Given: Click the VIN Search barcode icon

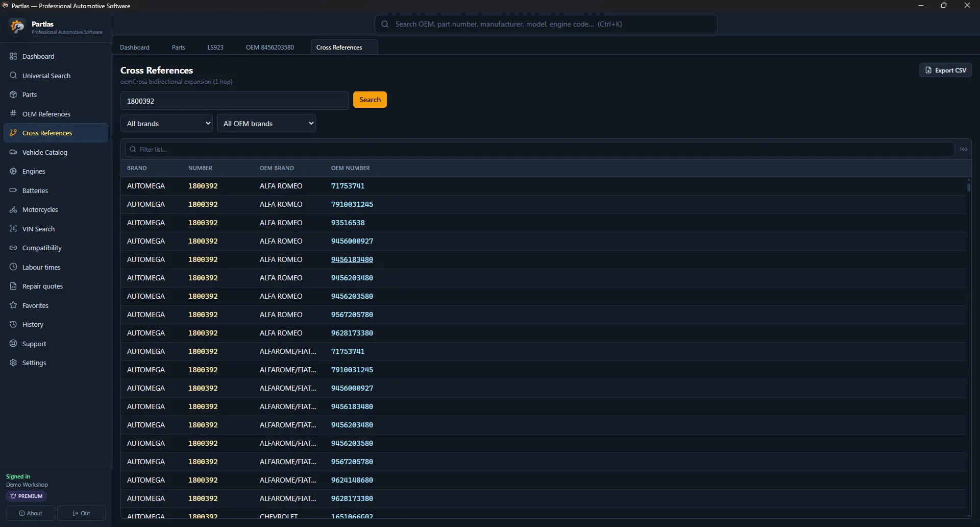Looking at the screenshot, I should 13,229.
